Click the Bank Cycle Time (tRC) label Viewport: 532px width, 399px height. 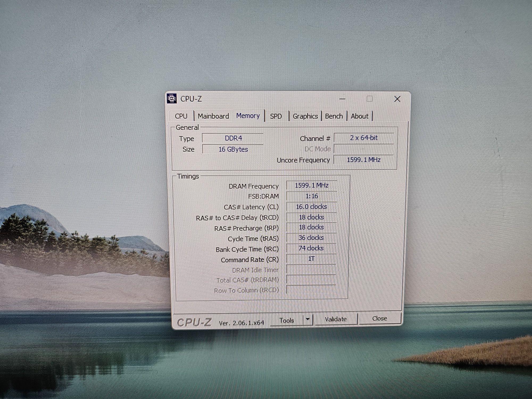247,249
